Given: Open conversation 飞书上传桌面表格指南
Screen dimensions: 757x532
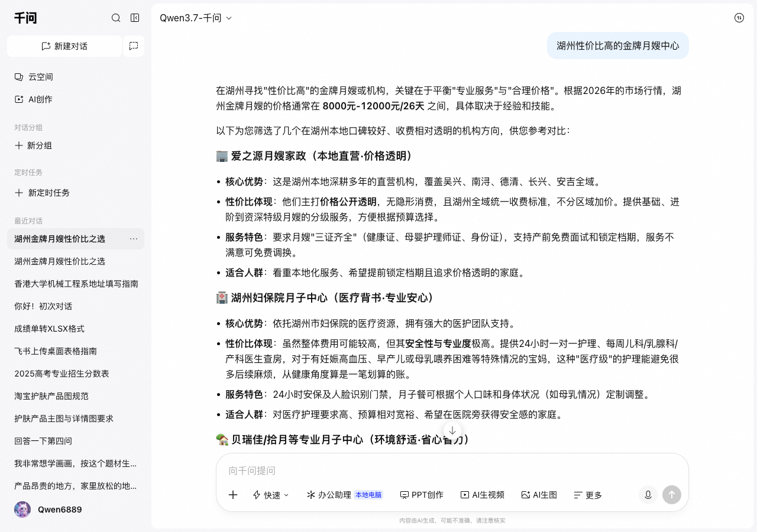Looking at the screenshot, I should (x=76, y=351).
